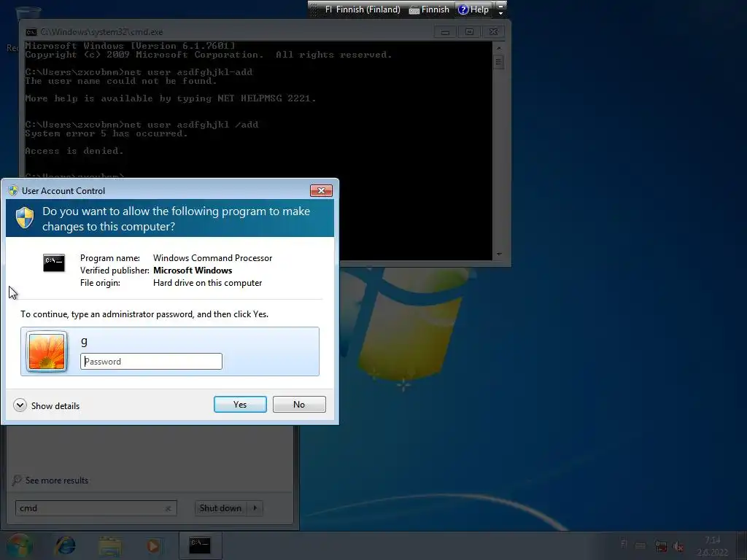Click "System error 5 has occurred." line
Screen dimensions: 747x560
[x=107, y=133]
